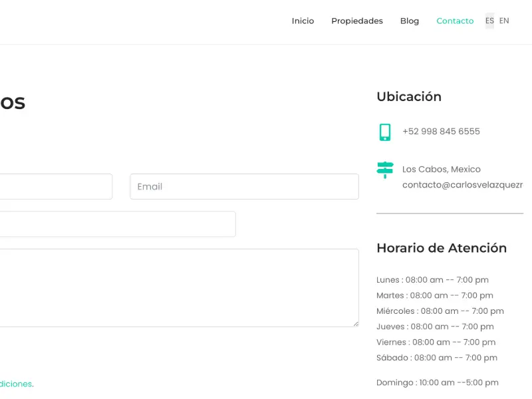Click the wide field below Email

[118, 224]
